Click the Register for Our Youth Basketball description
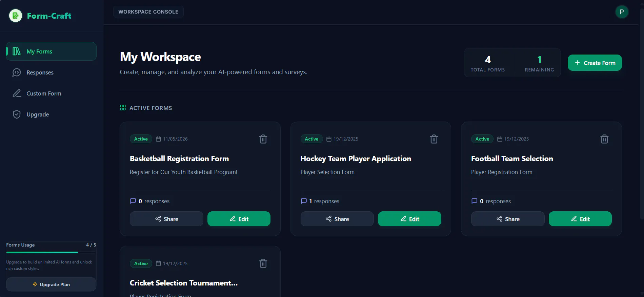This screenshot has width=644, height=297. pyautogui.click(x=183, y=172)
